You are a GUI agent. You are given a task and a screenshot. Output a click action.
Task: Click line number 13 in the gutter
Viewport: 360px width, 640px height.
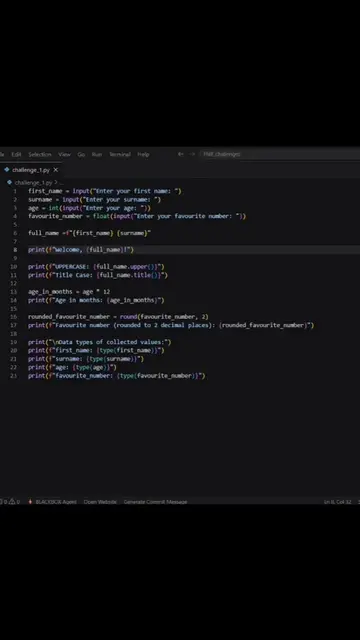[x=14, y=292]
